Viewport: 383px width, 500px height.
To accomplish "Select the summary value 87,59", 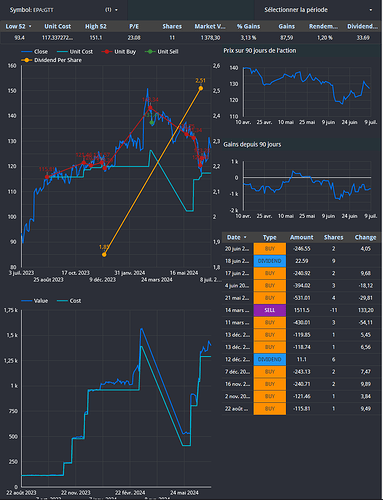I will pyautogui.click(x=287, y=38).
